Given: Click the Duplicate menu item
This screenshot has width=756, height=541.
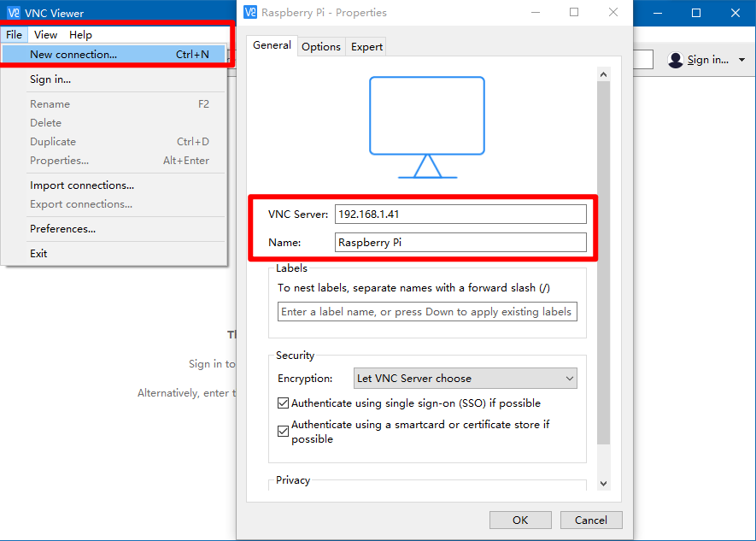Looking at the screenshot, I should [x=114, y=141].
